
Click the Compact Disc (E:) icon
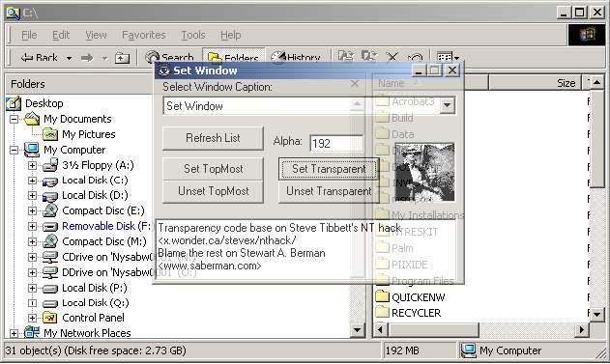click(50, 210)
